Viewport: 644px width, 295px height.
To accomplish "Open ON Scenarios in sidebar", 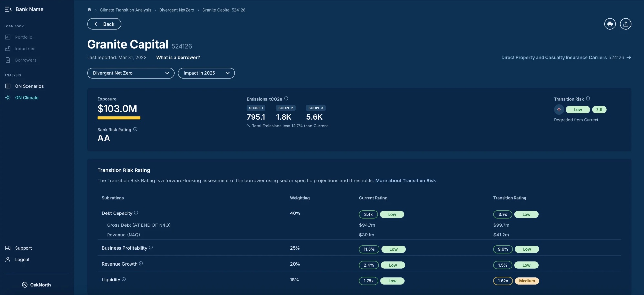I will 29,86.
